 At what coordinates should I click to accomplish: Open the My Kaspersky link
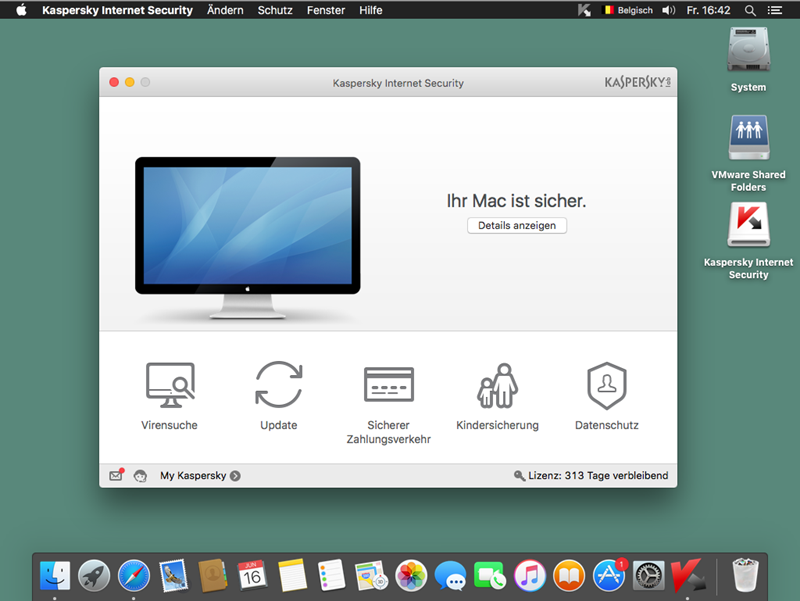coord(193,476)
